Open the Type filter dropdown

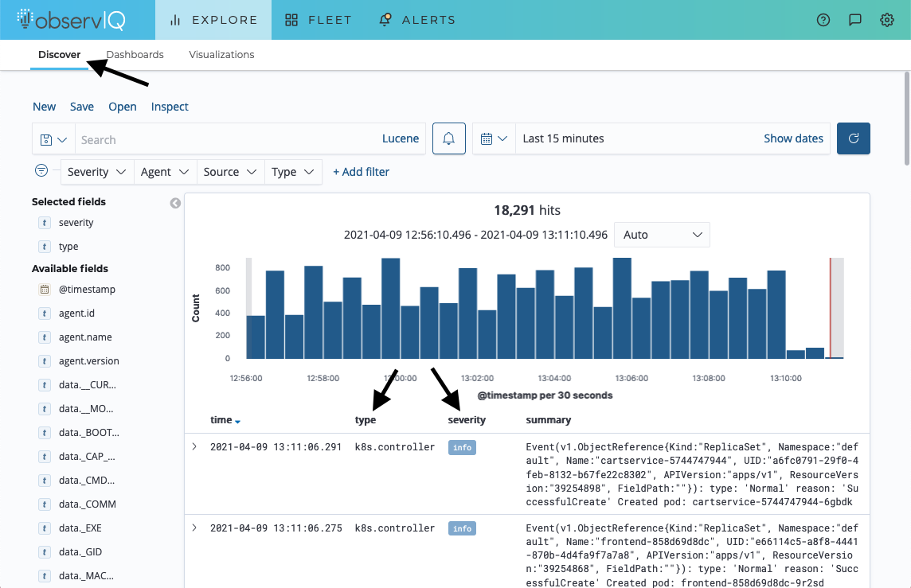(293, 172)
